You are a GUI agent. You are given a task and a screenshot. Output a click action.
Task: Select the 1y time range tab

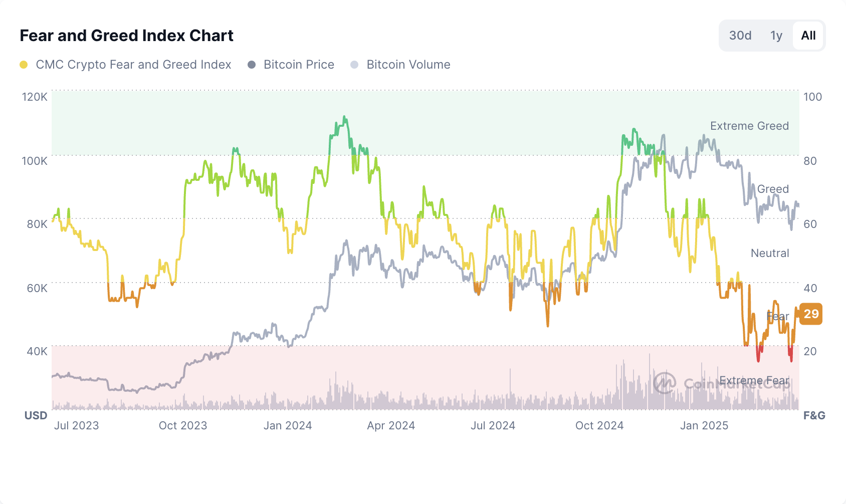click(x=776, y=36)
